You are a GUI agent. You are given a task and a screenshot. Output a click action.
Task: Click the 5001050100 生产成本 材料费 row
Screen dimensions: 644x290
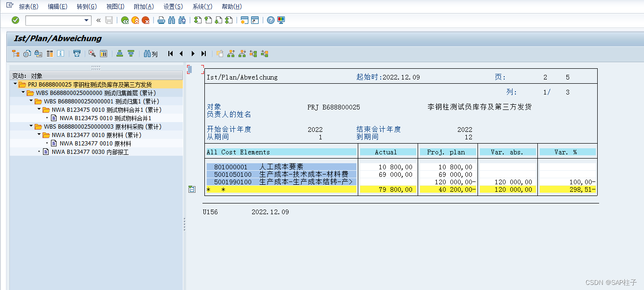point(282,174)
